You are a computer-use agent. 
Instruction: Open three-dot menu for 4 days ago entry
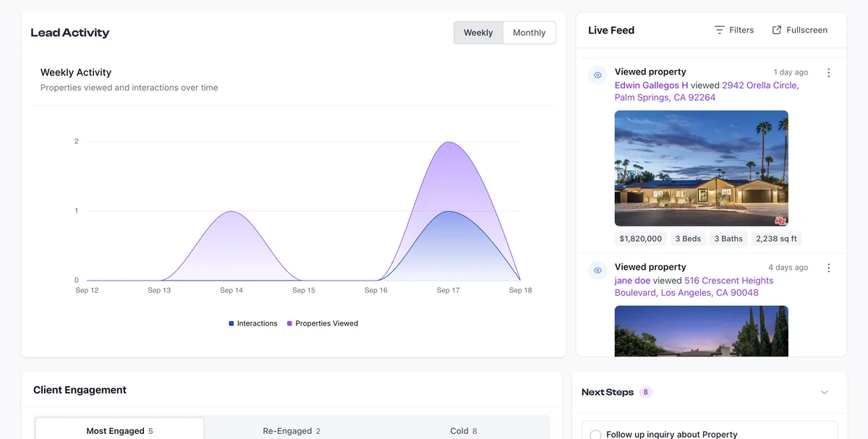[x=828, y=268]
